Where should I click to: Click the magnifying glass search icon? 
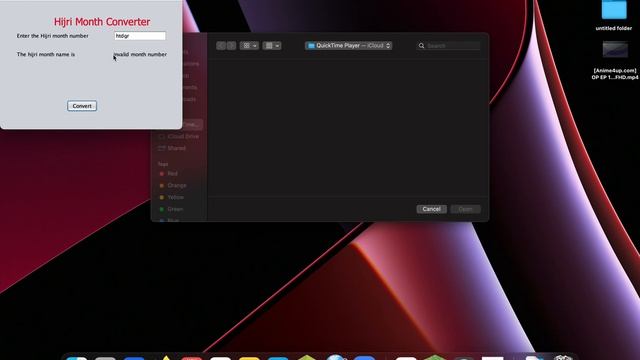coord(421,46)
